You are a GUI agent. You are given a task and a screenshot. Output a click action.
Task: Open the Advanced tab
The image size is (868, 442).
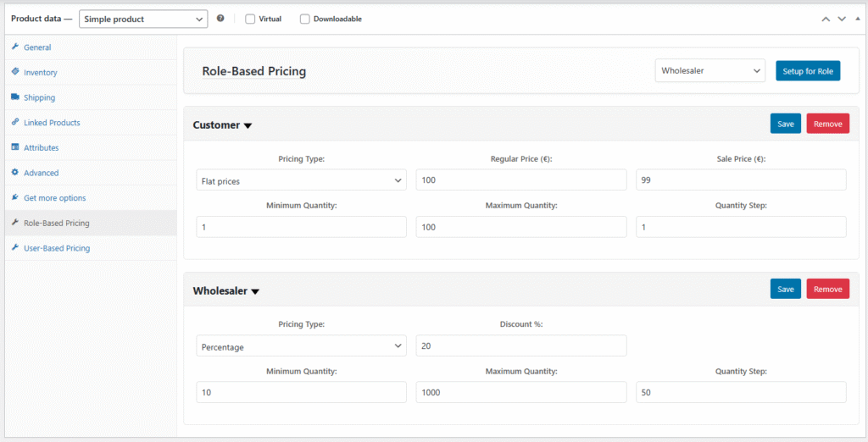click(91, 173)
